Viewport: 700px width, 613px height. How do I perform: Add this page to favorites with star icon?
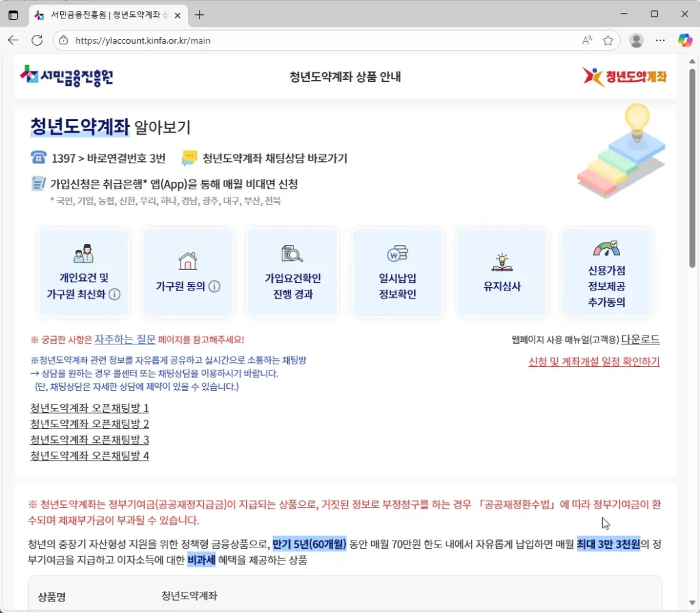608,40
